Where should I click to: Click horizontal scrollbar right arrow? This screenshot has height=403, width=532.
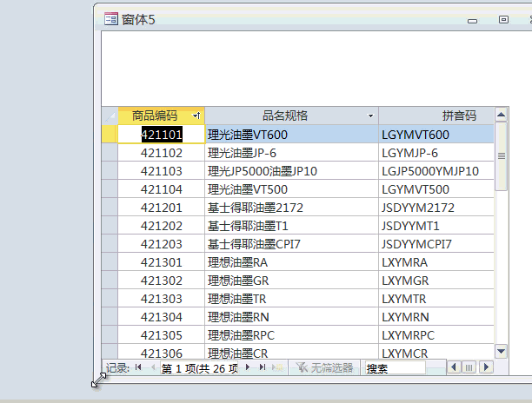(x=486, y=367)
